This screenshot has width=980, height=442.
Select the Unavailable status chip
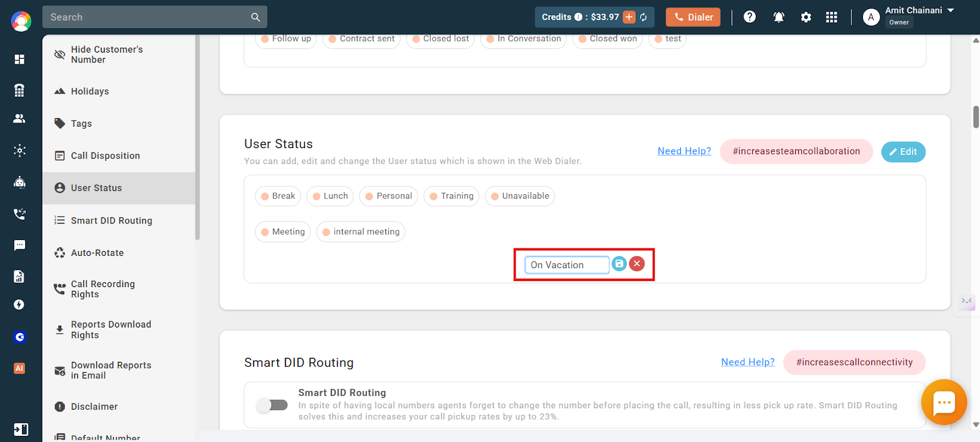pos(519,196)
